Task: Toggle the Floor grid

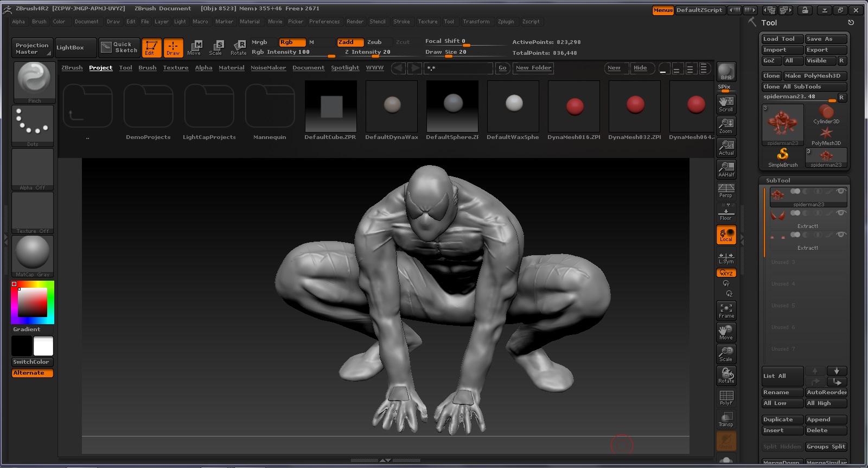Action: click(726, 212)
